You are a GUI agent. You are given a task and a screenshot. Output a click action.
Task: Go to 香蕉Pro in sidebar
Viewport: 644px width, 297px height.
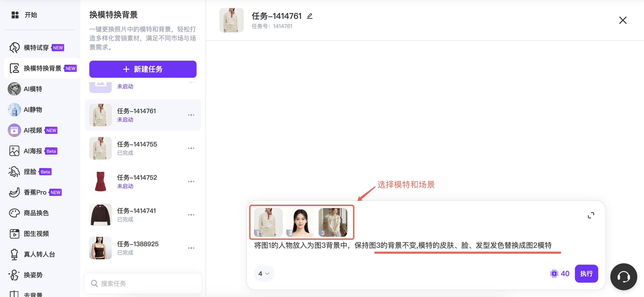tap(35, 192)
